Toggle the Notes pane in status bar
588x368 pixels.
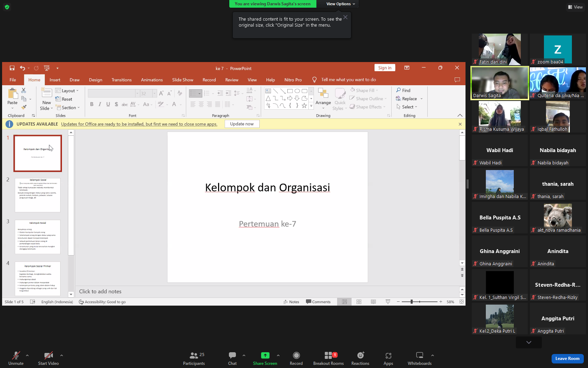click(x=291, y=302)
